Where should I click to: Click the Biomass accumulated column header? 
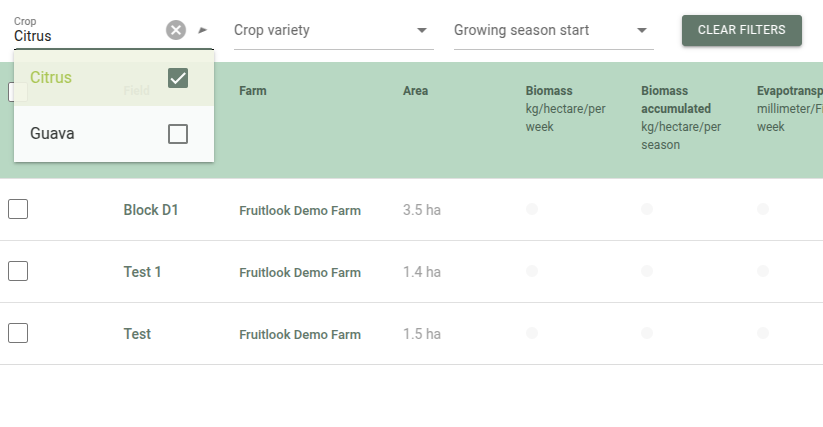676,100
